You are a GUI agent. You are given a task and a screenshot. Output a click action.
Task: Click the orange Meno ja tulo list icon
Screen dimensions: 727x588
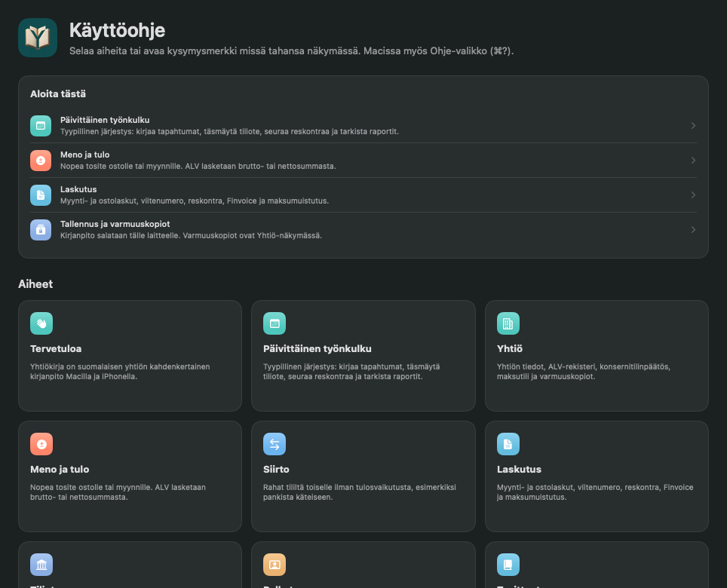[41, 161]
